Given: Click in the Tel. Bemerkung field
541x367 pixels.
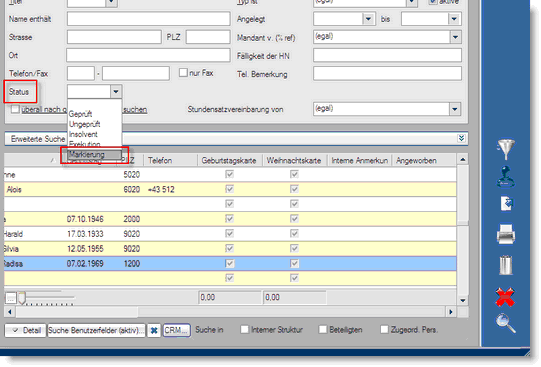Looking at the screenshot, I should point(387,73).
